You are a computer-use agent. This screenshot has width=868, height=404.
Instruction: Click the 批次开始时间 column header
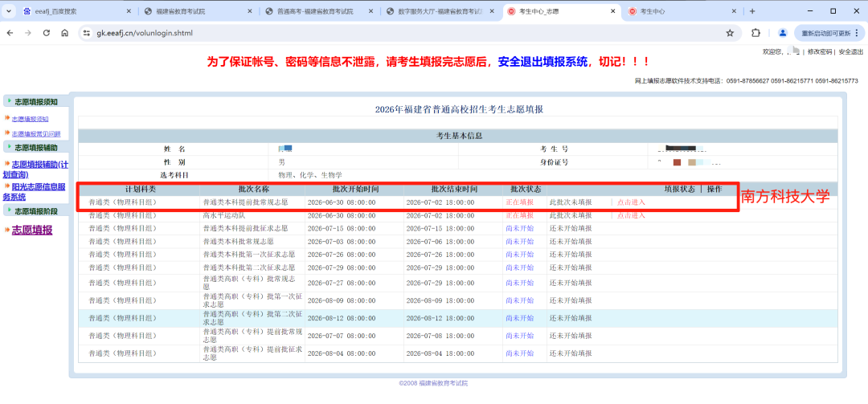pos(355,189)
